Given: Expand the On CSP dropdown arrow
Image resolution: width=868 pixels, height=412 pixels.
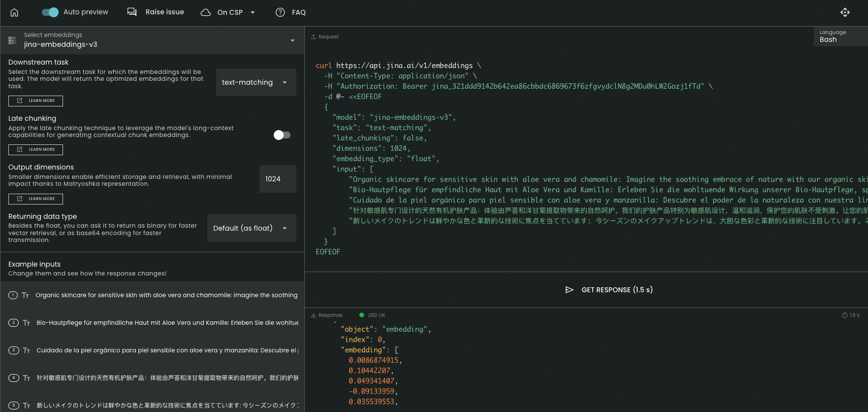Looking at the screenshot, I should pyautogui.click(x=253, y=12).
